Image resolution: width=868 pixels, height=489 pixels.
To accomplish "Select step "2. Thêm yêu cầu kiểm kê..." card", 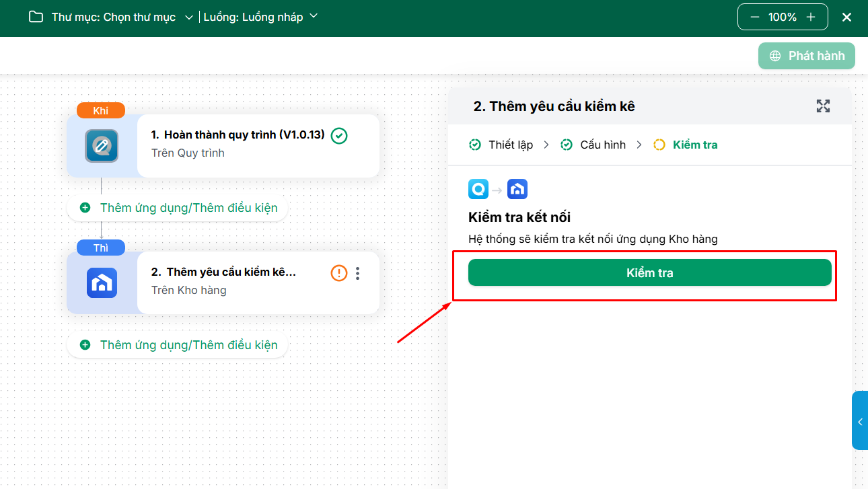I will click(223, 283).
